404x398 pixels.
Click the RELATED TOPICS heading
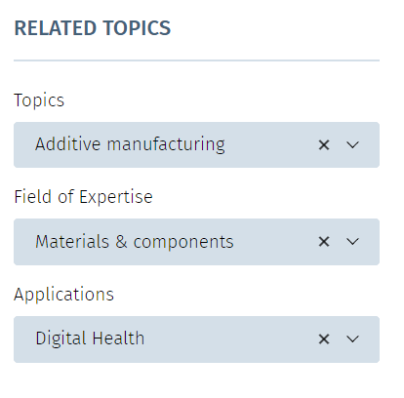[x=92, y=28]
